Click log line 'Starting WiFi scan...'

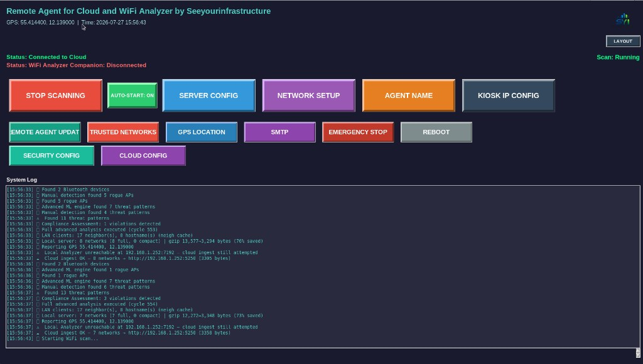coord(53,339)
